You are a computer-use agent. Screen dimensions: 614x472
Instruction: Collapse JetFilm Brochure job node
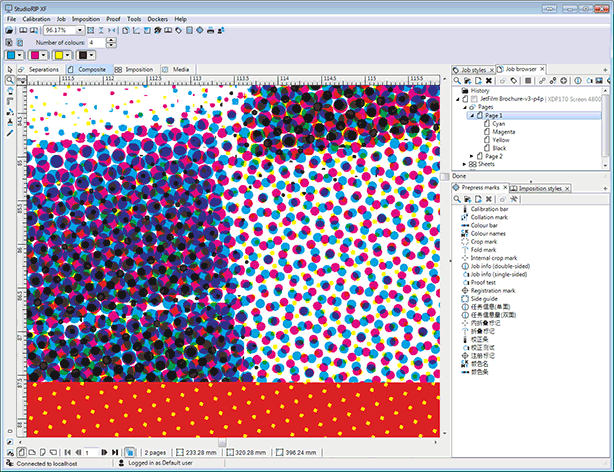point(458,99)
